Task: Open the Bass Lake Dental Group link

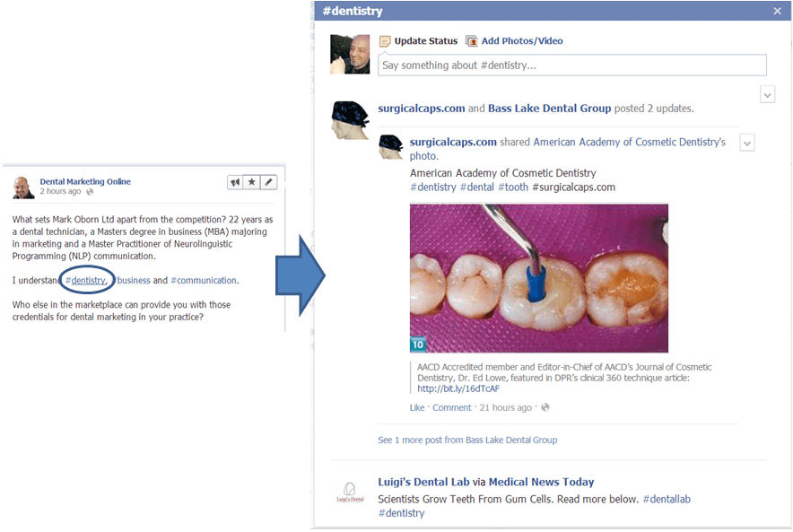Action: [x=549, y=109]
